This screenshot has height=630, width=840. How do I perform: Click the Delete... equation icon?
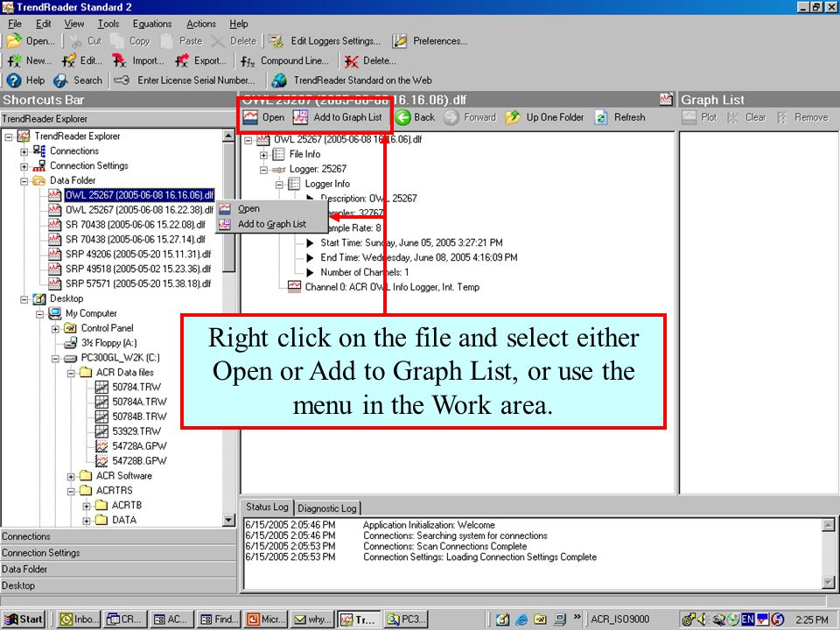click(x=352, y=61)
